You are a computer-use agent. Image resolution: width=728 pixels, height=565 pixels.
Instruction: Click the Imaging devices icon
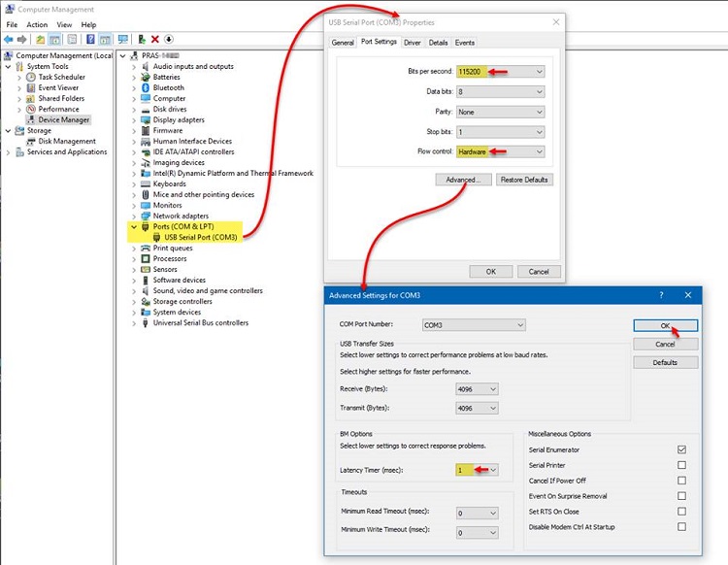click(x=146, y=162)
